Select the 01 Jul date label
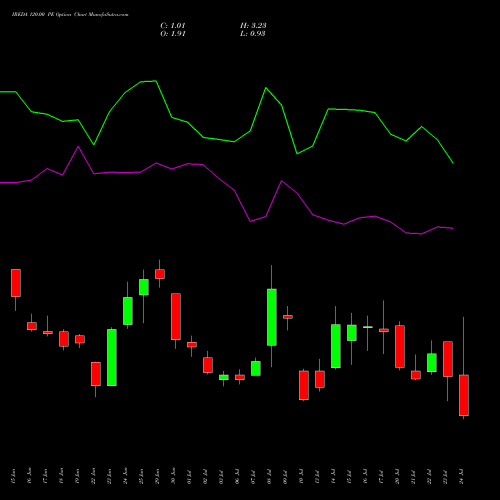Viewport: 500px width, 500px height. pyautogui.click(x=189, y=477)
